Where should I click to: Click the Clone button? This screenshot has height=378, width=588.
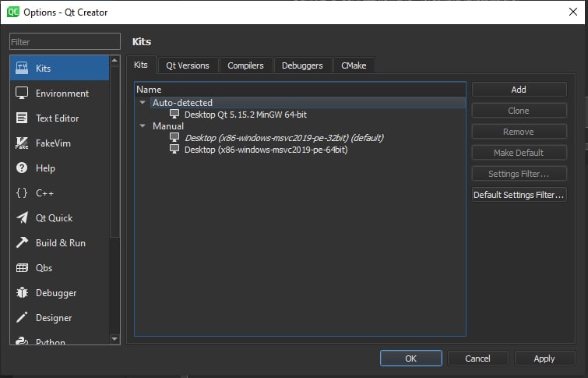coord(519,111)
